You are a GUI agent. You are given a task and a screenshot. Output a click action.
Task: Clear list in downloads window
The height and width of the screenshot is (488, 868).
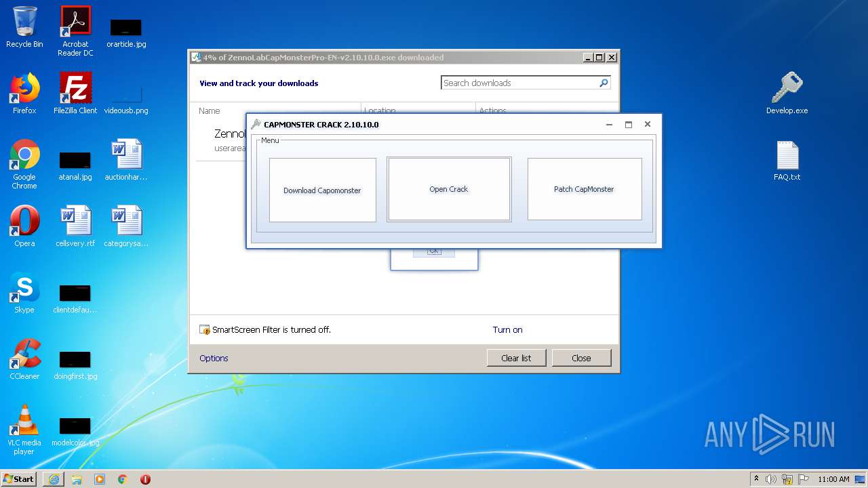[516, 358]
